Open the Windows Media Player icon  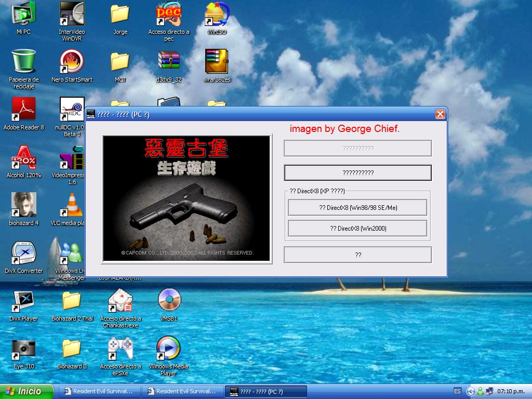(x=168, y=349)
